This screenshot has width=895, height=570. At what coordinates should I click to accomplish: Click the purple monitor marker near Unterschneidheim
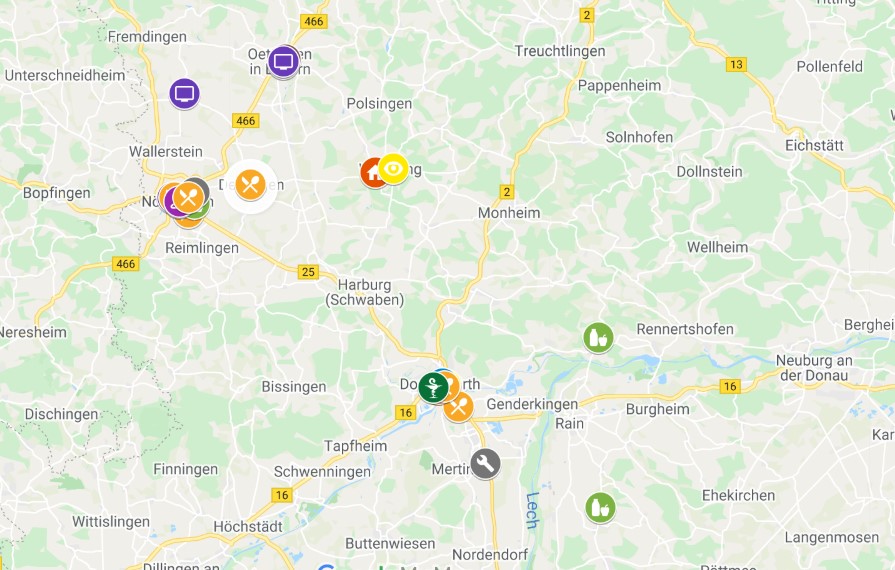tap(184, 93)
